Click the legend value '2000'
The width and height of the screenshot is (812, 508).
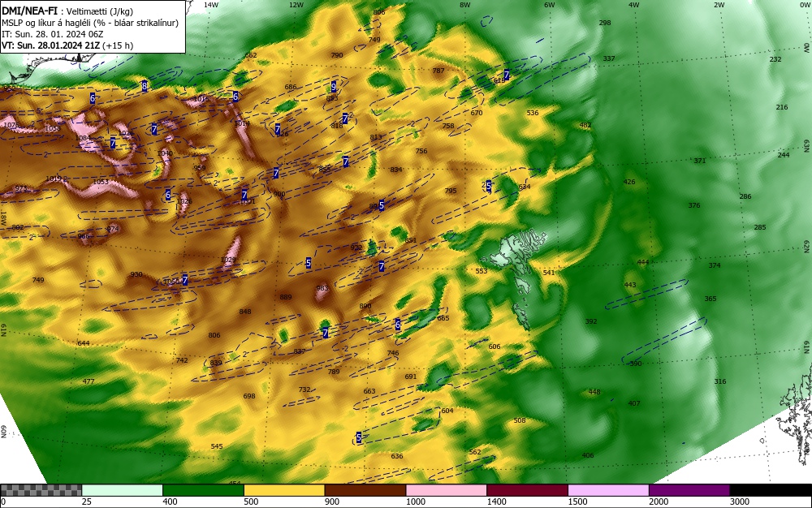point(659,502)
